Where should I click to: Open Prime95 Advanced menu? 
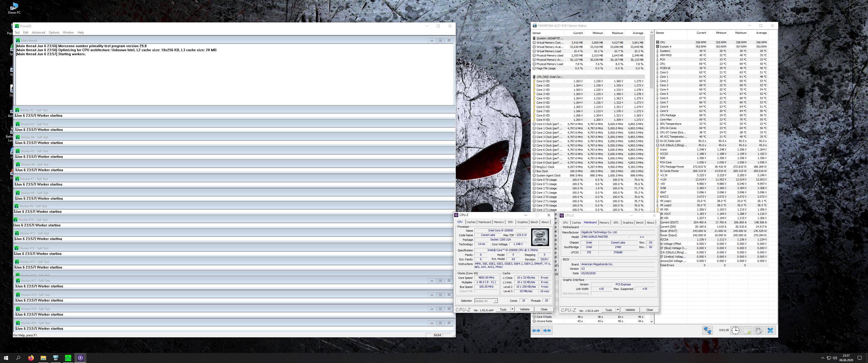(x=38, y=33)
